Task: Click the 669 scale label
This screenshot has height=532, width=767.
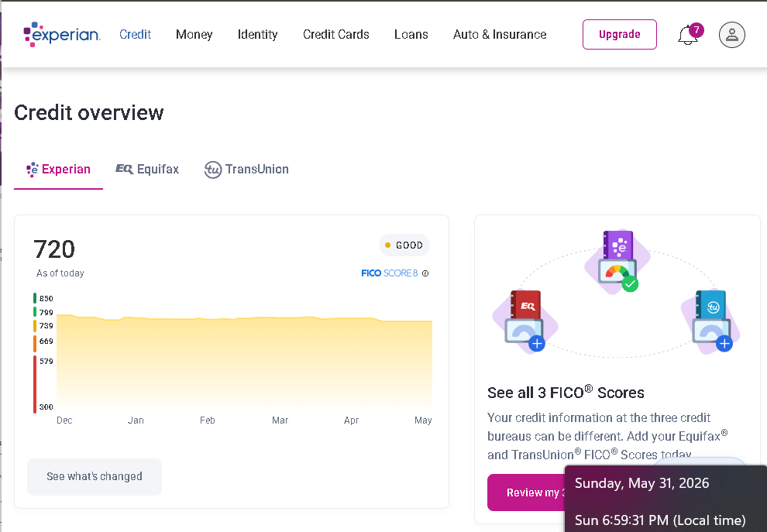Action: coord(46,342)
